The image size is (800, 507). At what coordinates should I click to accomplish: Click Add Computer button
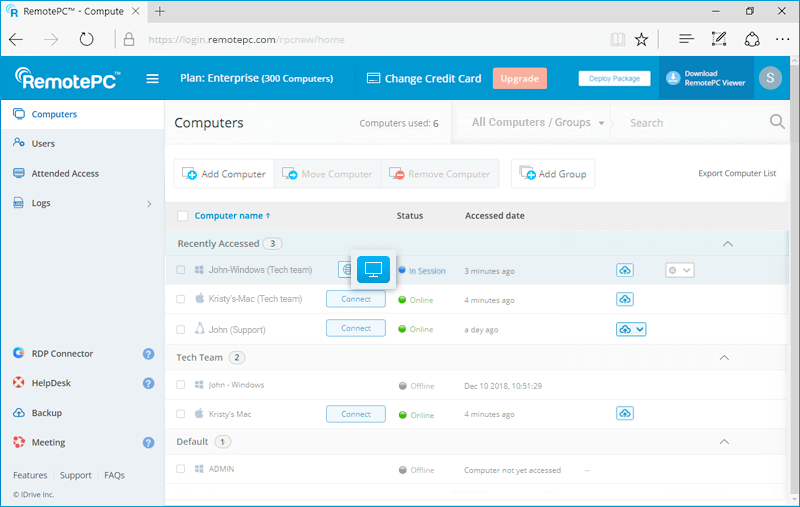tap(223, 173)
